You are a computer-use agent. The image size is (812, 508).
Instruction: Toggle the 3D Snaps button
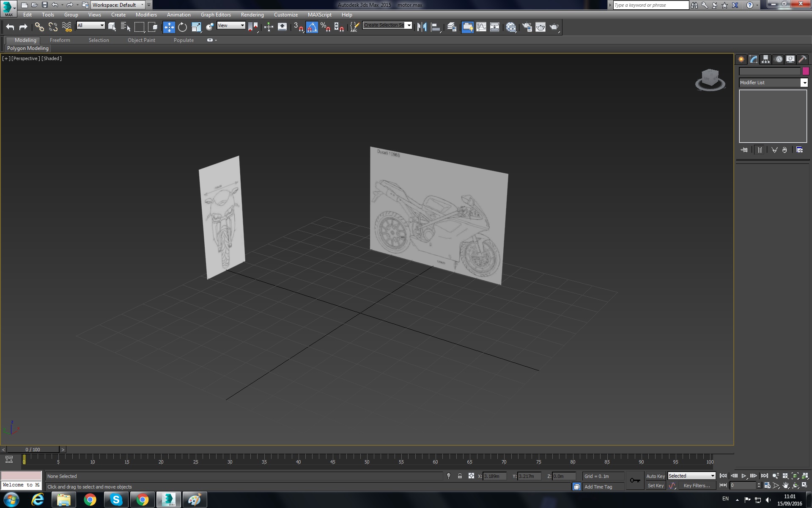click(298, 27)
